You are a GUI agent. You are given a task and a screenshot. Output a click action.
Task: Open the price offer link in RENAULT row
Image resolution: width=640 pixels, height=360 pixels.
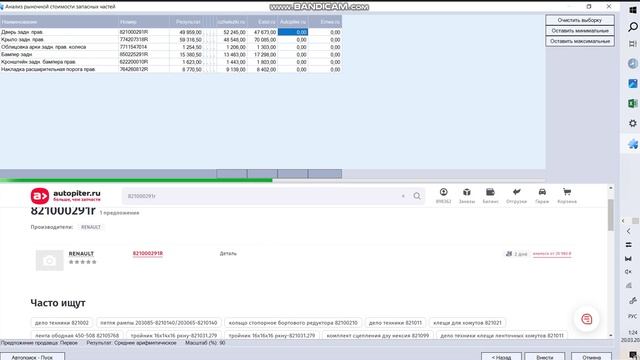coord(552,253)
